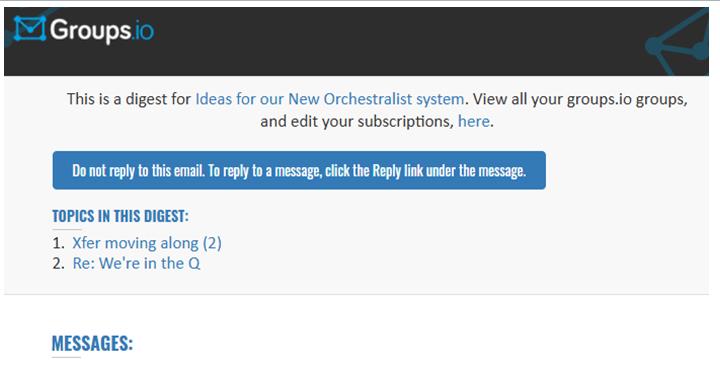Click the divider line above Messages section
The image size is (720, 375).
point(356,294)
